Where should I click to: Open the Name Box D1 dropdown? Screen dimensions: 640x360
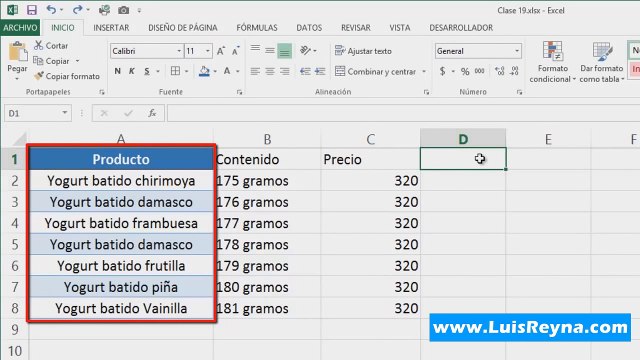[64, 113]
